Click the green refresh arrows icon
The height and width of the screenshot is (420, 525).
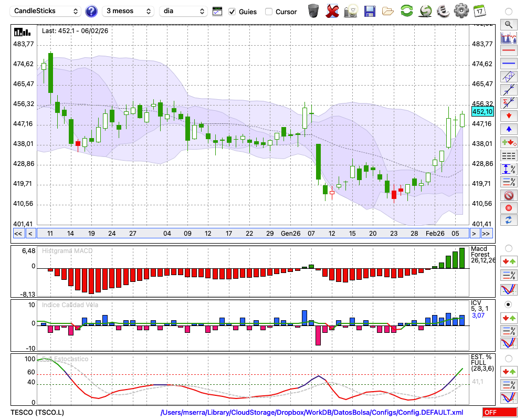pyautogui.click(x=406, y=10)
